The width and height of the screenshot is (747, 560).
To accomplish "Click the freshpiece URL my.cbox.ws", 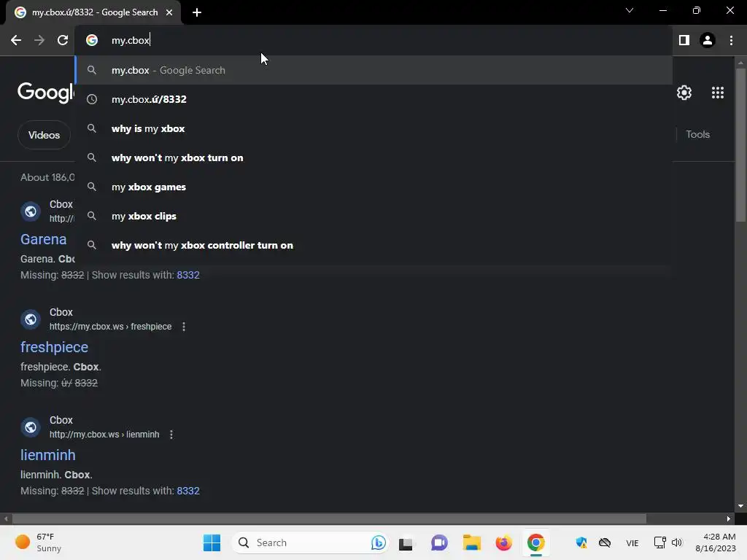I will pyautogui.click(x=111, y=327).
